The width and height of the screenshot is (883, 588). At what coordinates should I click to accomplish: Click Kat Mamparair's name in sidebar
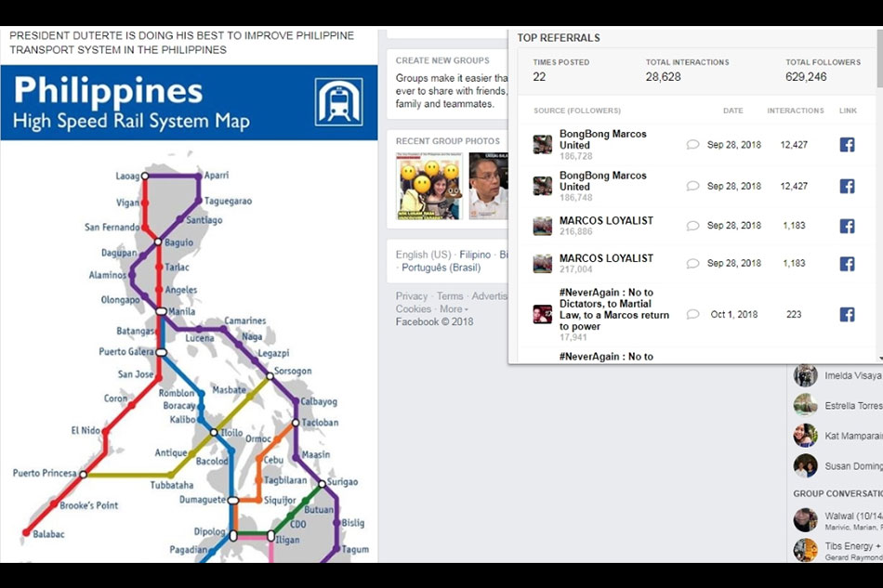coord(853,436)
